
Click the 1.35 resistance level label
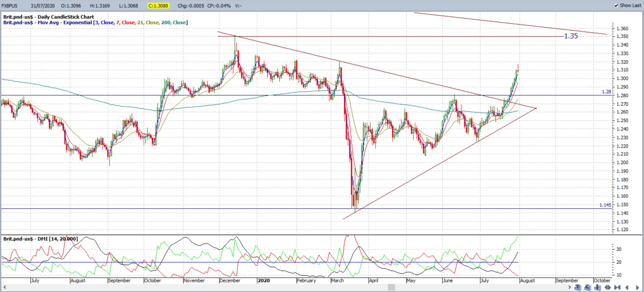[x=571, y=36]
